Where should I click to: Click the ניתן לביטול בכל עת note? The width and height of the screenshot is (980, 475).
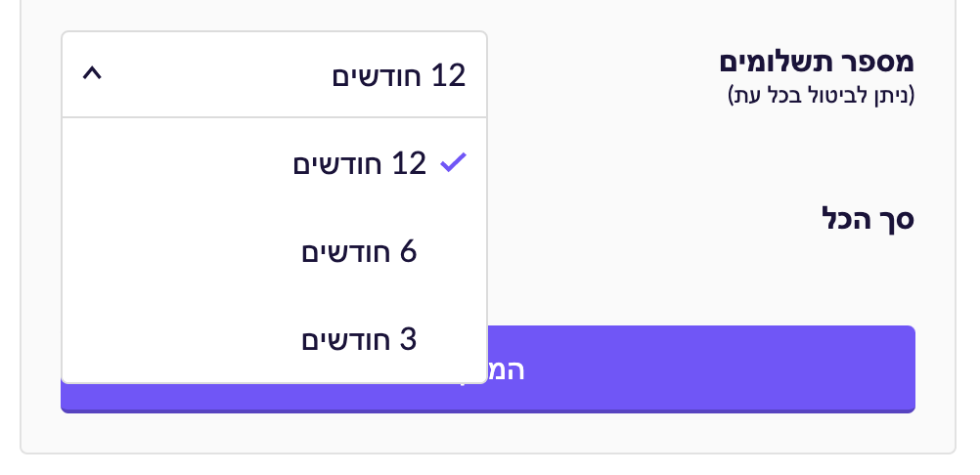[x=822, y=96]
